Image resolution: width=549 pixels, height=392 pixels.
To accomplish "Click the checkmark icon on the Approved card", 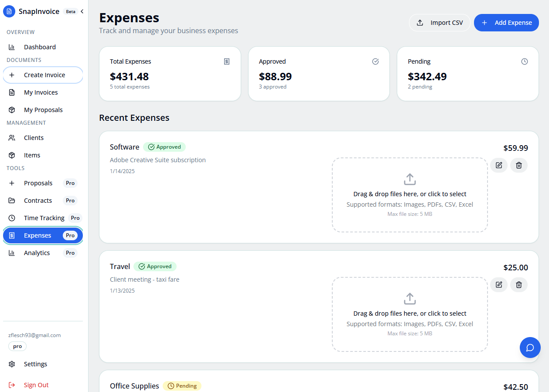I will click(x=375, y=61).
